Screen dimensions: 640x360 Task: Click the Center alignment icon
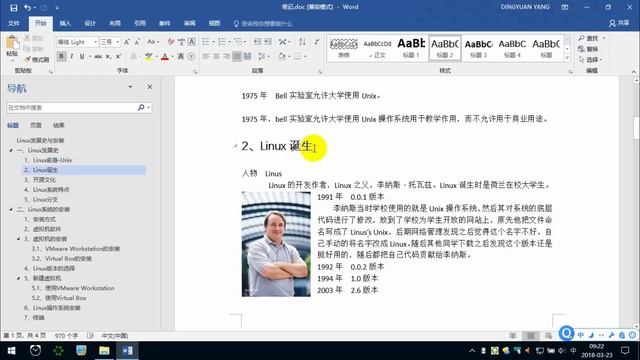[x=216, y=56]
